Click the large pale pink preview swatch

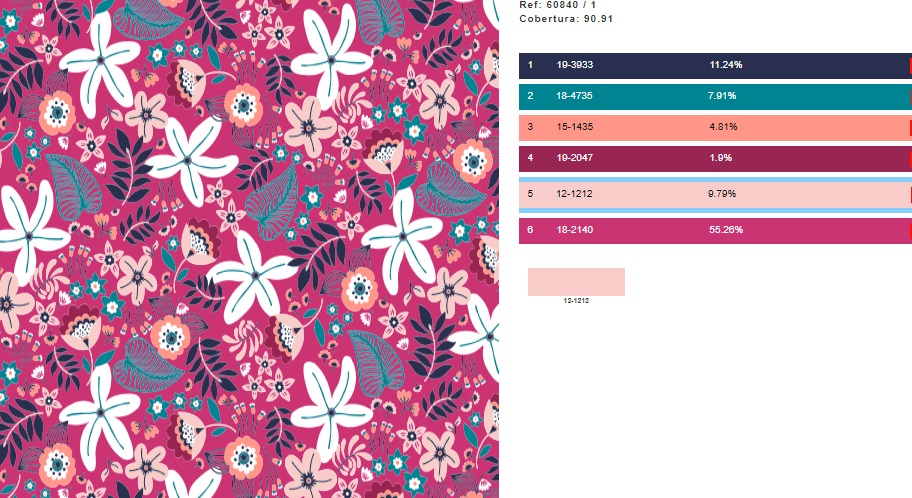[576, 282]
